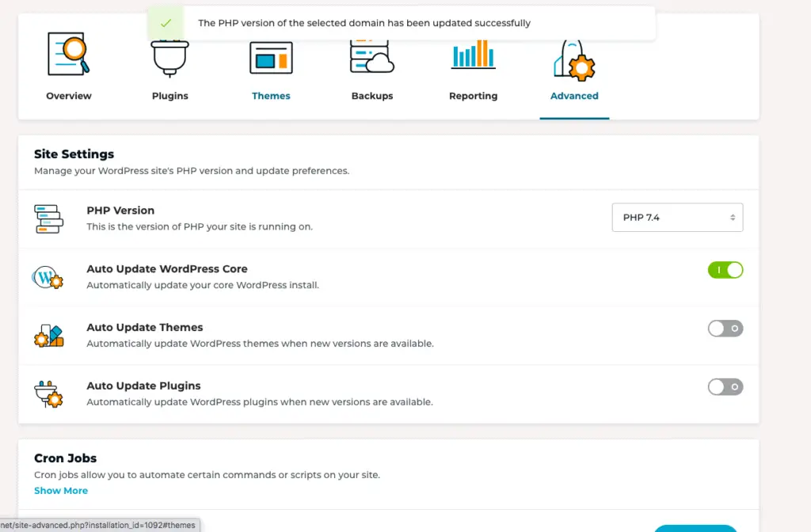Viewport: 811px width, 532px height.
Task: Click the Advanced rocket gear icon
Action: pos(574,60)
